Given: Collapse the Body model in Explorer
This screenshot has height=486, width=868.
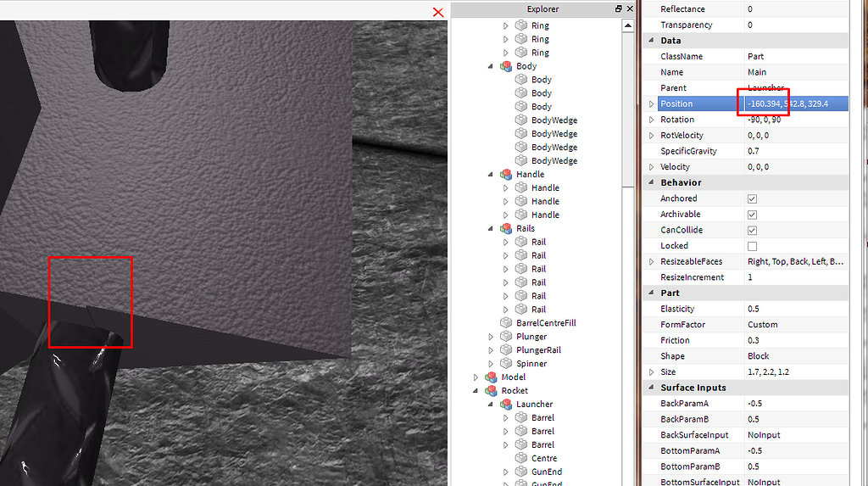Looking at the screenshot, I should pyautogui.click(x=491, y=66).
